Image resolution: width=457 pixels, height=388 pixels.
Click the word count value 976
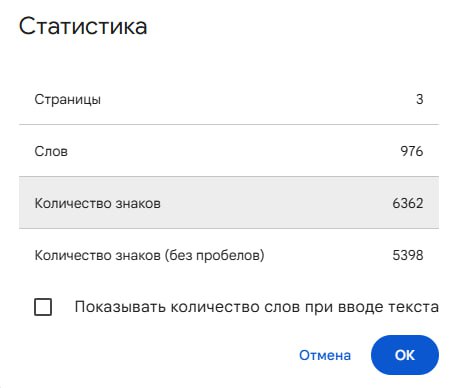point(412,151)
